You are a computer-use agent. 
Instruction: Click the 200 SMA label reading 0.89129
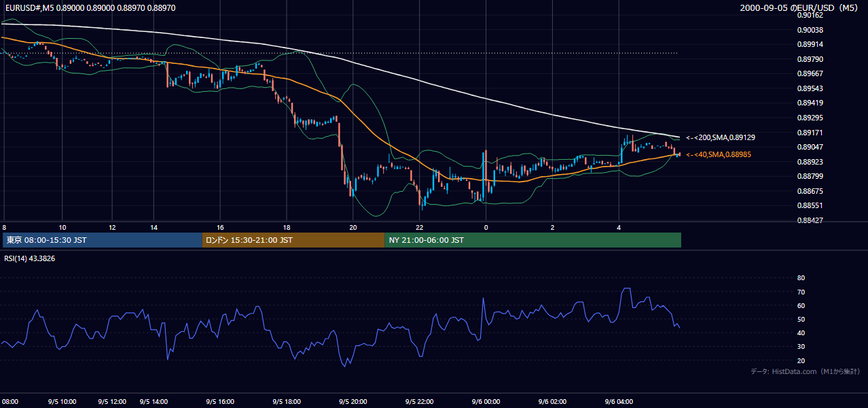click(721, 137)
